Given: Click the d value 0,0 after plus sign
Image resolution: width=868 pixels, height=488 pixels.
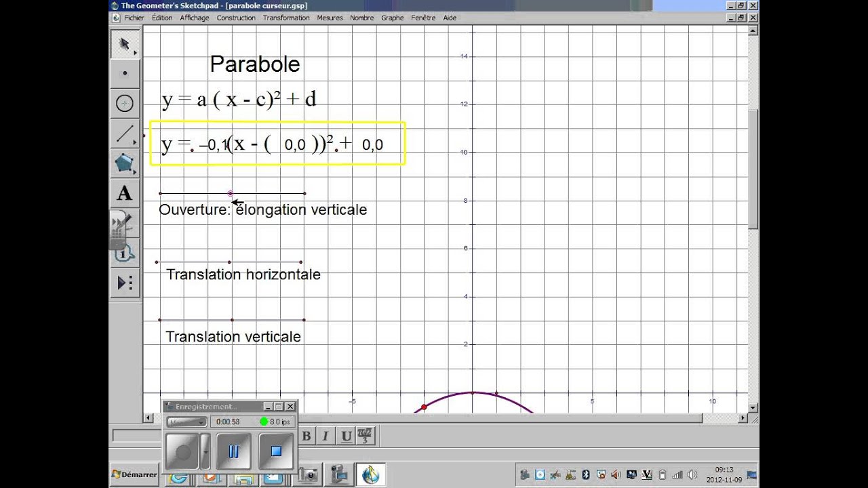Looking at the screenshot, I should (372, 145).
